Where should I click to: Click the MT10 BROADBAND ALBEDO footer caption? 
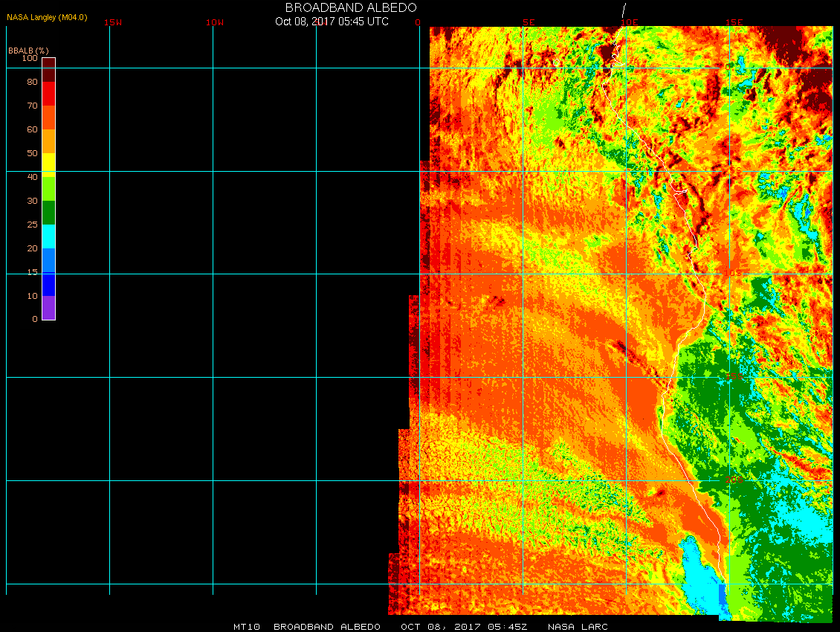click(307, 627)
